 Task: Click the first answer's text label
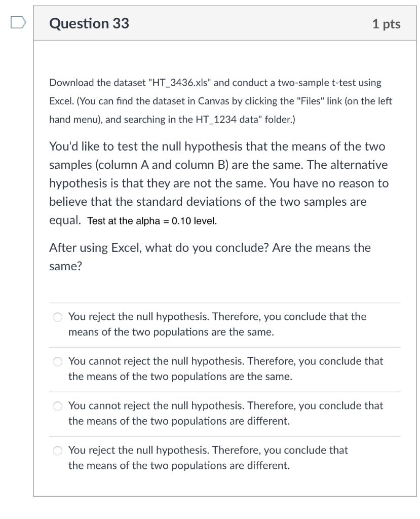point(218,323)
